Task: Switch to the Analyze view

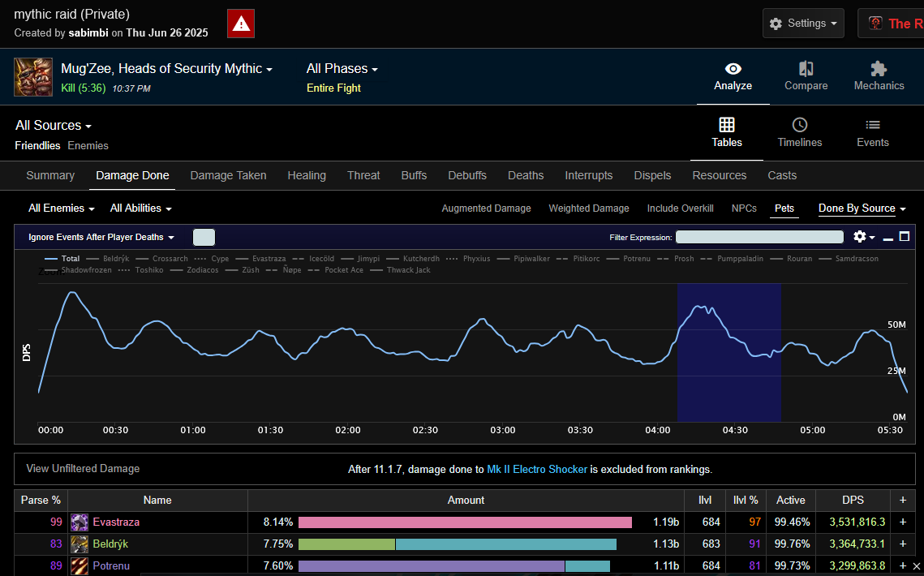Action: [733, 76]
